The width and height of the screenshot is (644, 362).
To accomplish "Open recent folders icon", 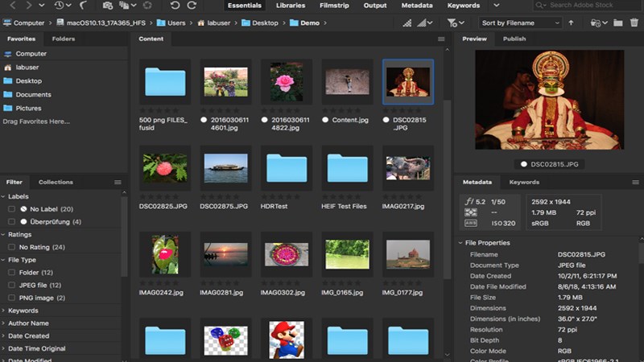I will coord(598,23).
